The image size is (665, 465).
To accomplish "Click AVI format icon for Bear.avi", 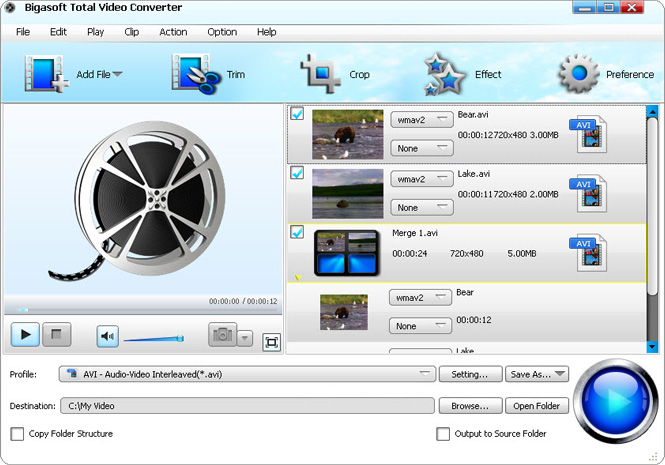I will tap(590, 134).
